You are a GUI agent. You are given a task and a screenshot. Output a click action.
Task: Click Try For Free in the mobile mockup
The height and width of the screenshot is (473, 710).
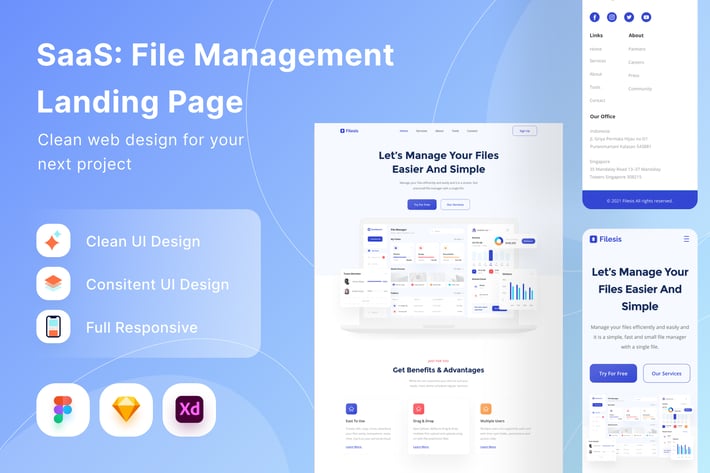pos(613,373)
